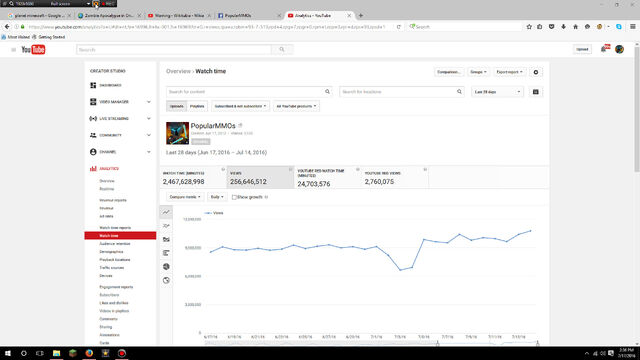
Task: Open the map chart globe icon
Action: [x=166, y=267]
